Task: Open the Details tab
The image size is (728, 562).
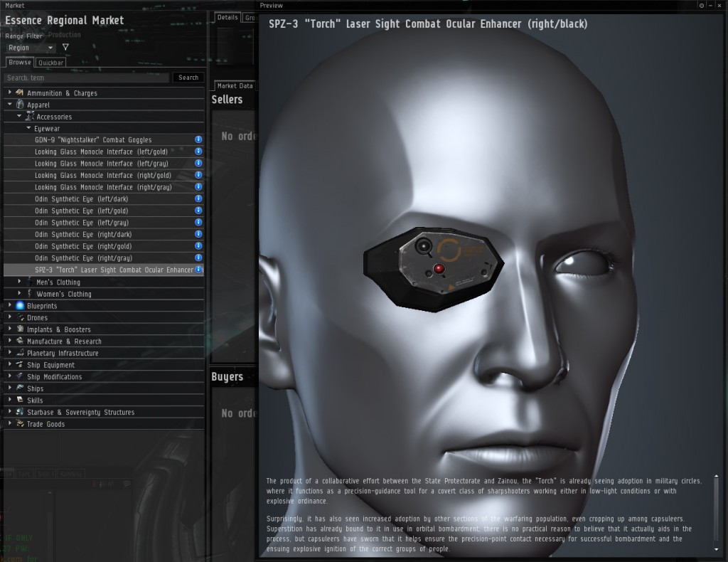Action: (x=227, y=18)
